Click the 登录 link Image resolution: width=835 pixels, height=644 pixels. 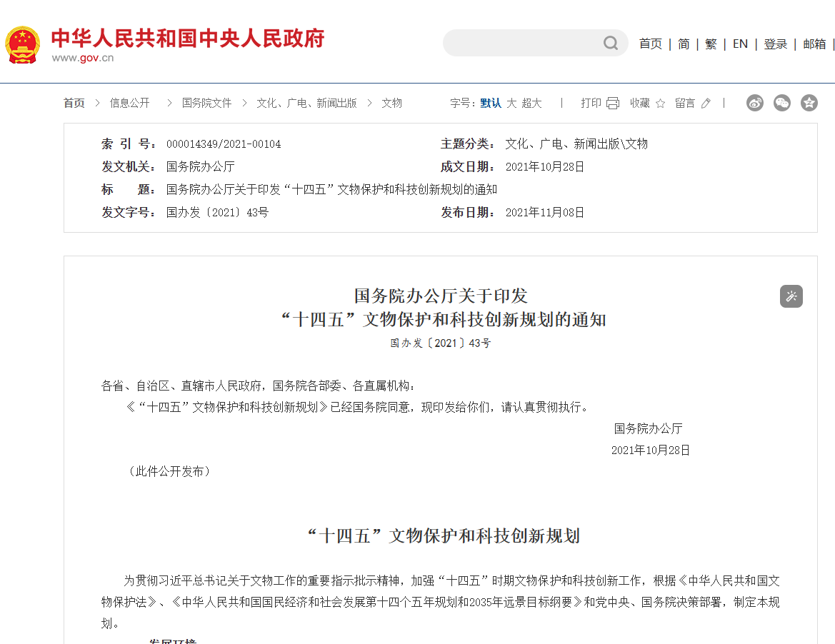coord(776,44)
